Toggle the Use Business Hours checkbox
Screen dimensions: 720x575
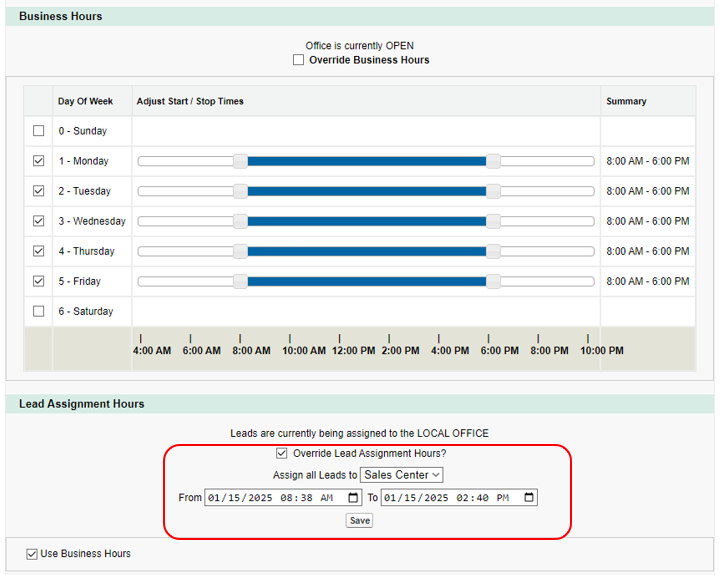32,554
